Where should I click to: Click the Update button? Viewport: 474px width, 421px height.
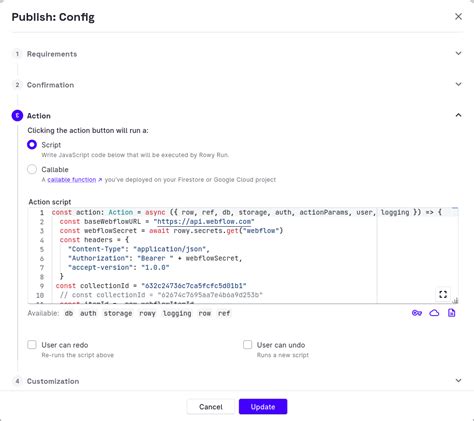click(x=263, y=407)
